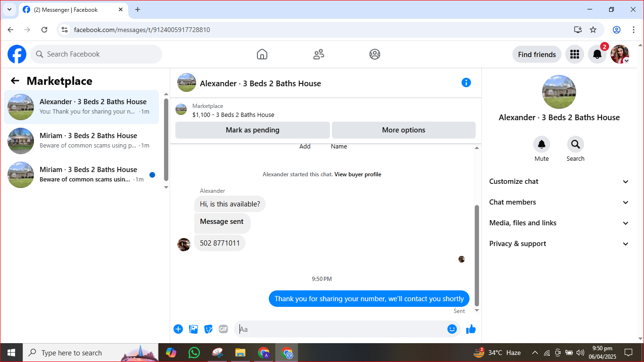View site information icon in address bar
This screenshot has width=644, height=362.
pos(65,30)
